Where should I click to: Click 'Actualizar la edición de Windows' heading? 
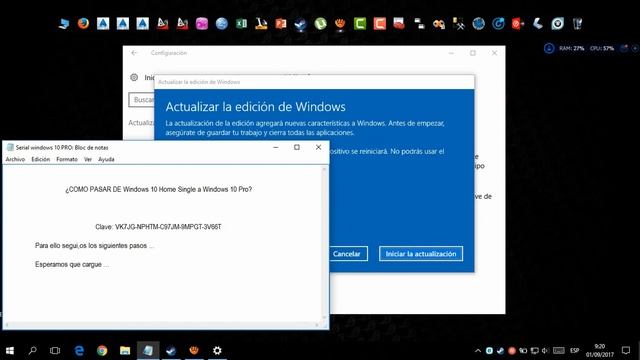(256, 107)
